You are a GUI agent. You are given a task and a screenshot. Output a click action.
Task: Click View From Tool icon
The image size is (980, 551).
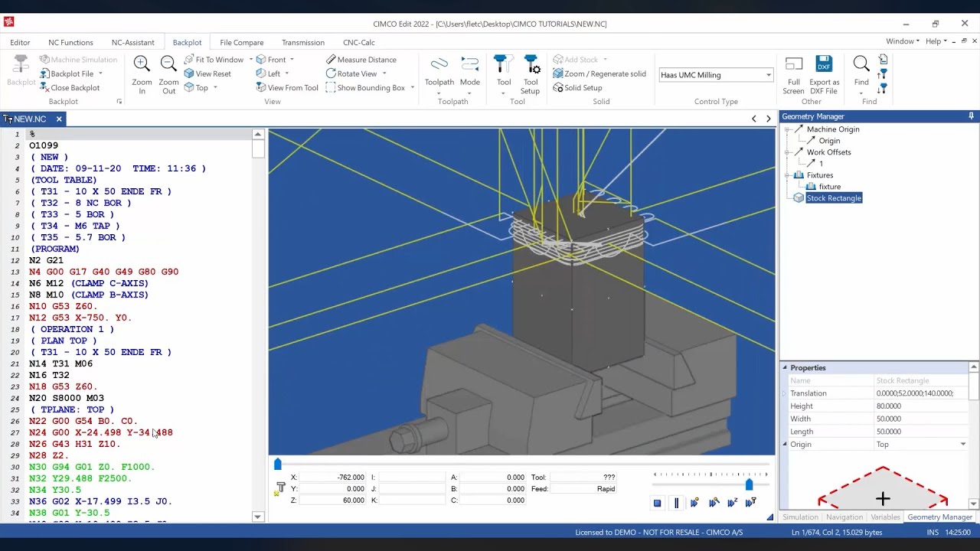coord(287,87)
